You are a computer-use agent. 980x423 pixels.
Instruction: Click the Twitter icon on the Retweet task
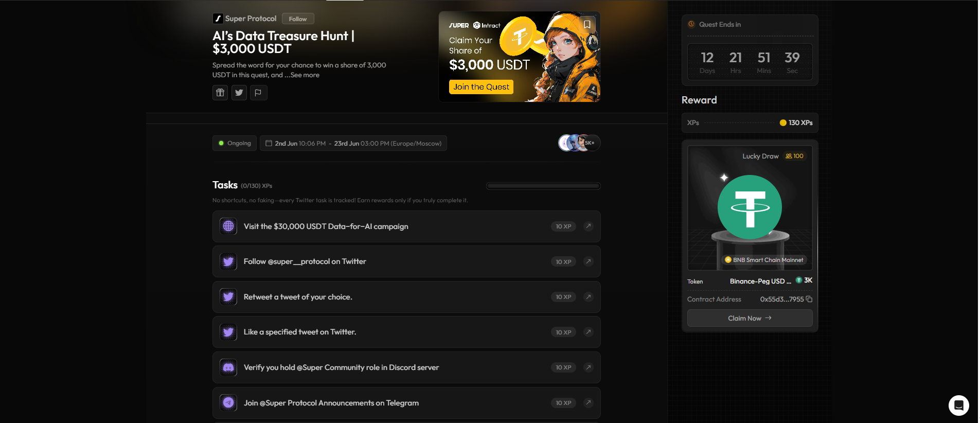[x=228, y=297]
